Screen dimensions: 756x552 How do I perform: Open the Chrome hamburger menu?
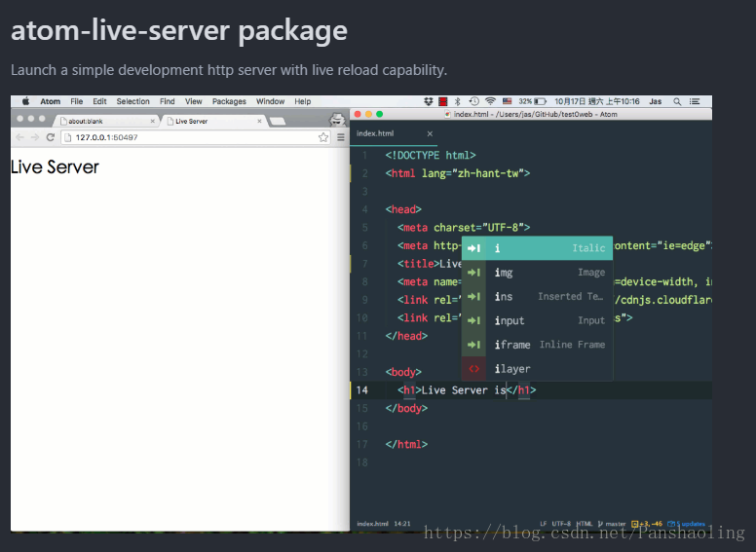click(341, 137)
